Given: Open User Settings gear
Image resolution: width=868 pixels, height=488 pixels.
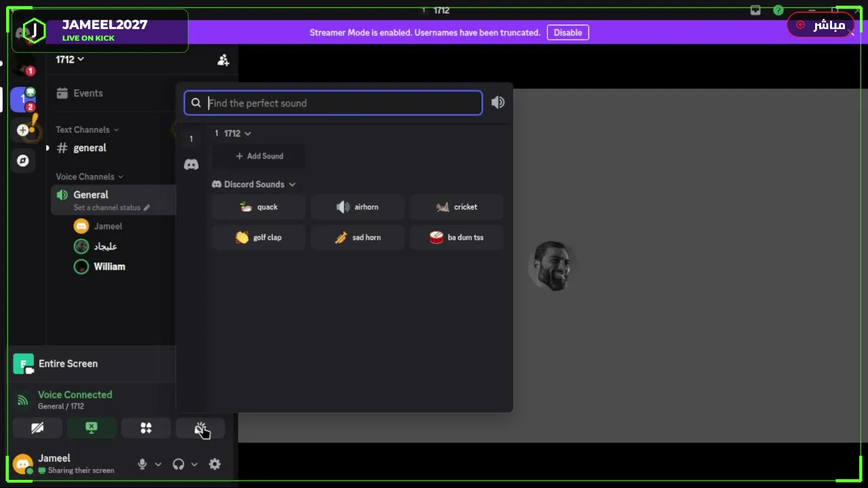Looking at the screenshot, I should point(215,464).
